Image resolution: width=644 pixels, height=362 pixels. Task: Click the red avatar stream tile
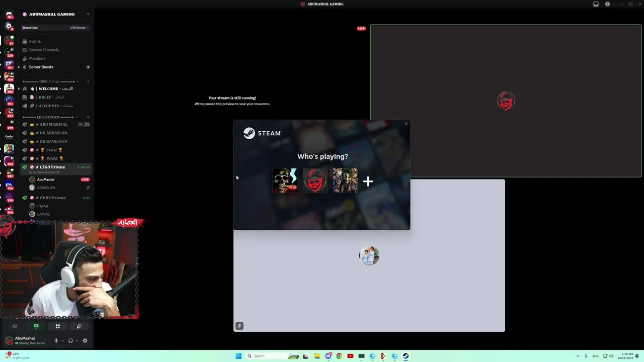pos(506,101)
